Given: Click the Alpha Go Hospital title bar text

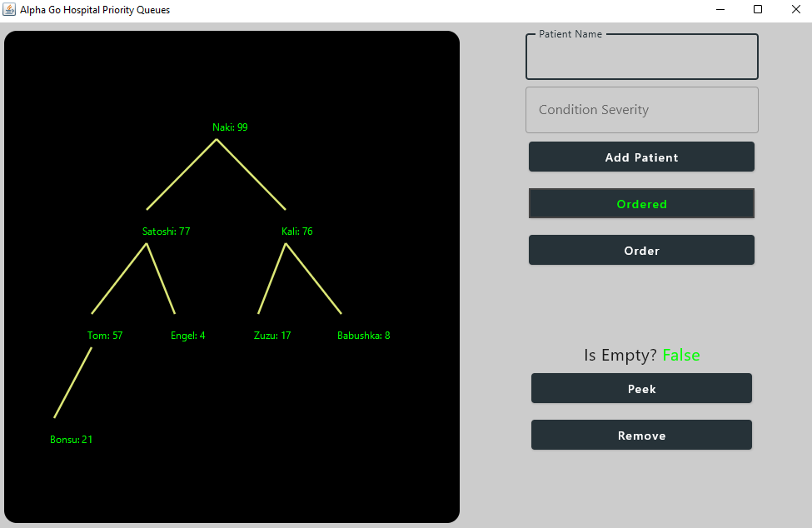Looking at the screenshot, I should pos(94,9).
